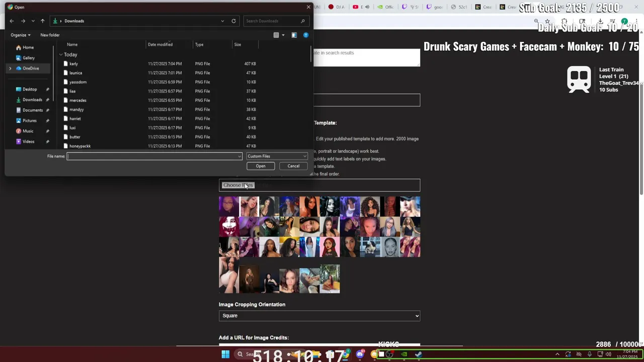Refresh the Downloads folder listing
Image resolution: width=644 pixels, height=362 pixels.
pos(233,21)
